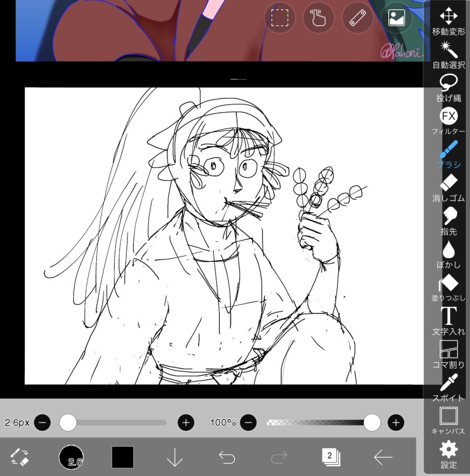The width and height of the screenshot is (470, 476).
Task: Open the Settings (設定) gear
Action: coord(448,455)
